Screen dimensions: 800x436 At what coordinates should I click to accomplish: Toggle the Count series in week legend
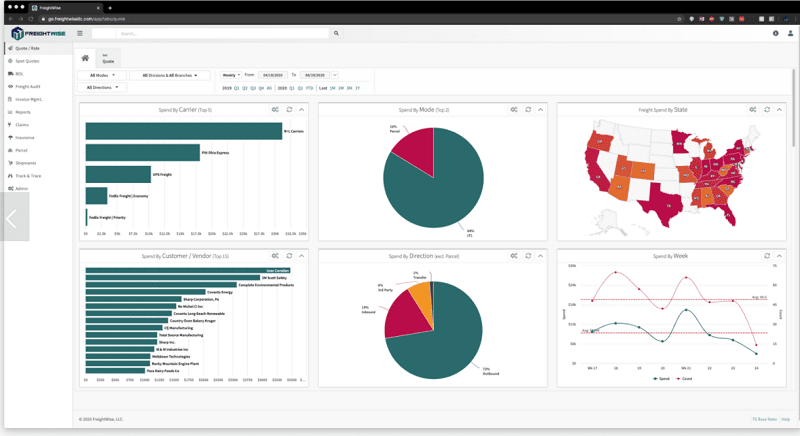click(685, 379)
